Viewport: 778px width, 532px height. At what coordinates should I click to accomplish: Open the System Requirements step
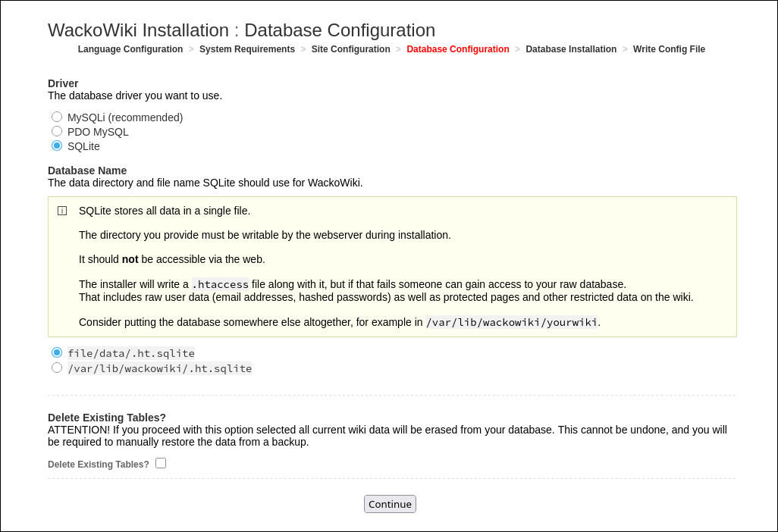click(247, 49)
